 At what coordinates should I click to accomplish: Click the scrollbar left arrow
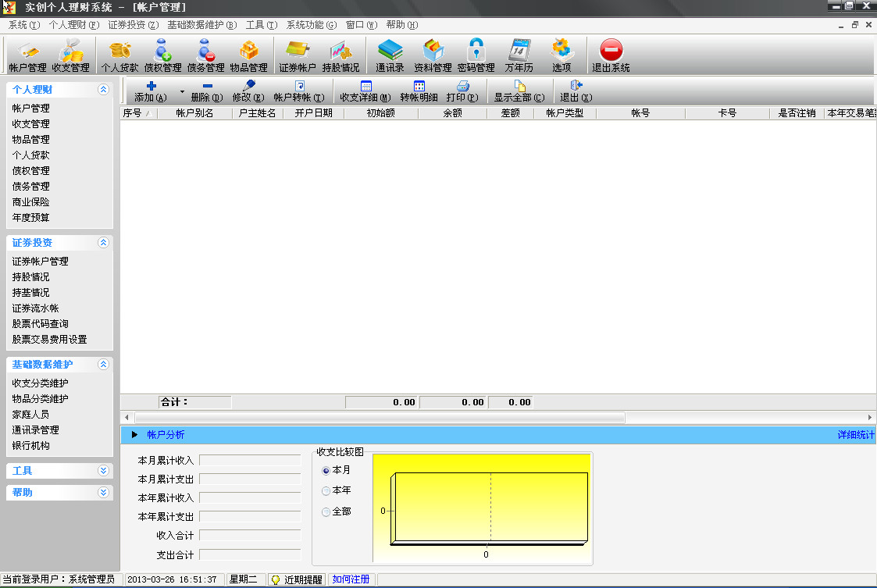[127, 417]
